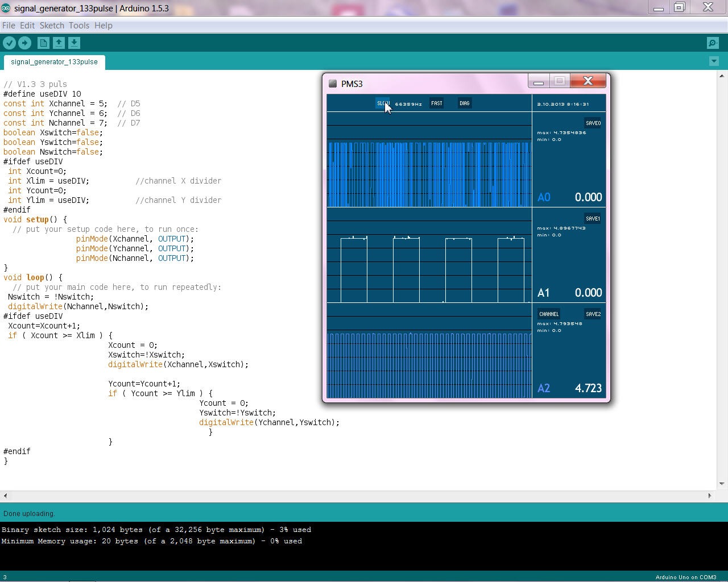Click the PMS3 window title icon
The height and width of the screenshot is (582, 728).
tap(333, 84)
